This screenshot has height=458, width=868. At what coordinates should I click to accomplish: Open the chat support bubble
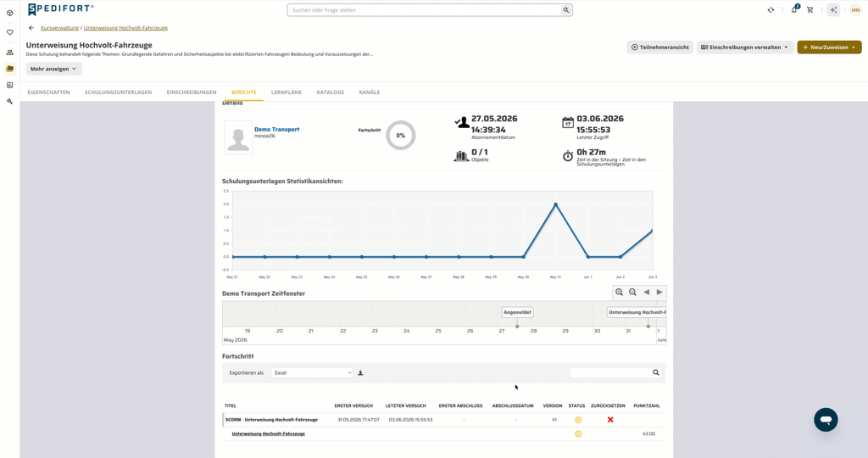(826, 420)
